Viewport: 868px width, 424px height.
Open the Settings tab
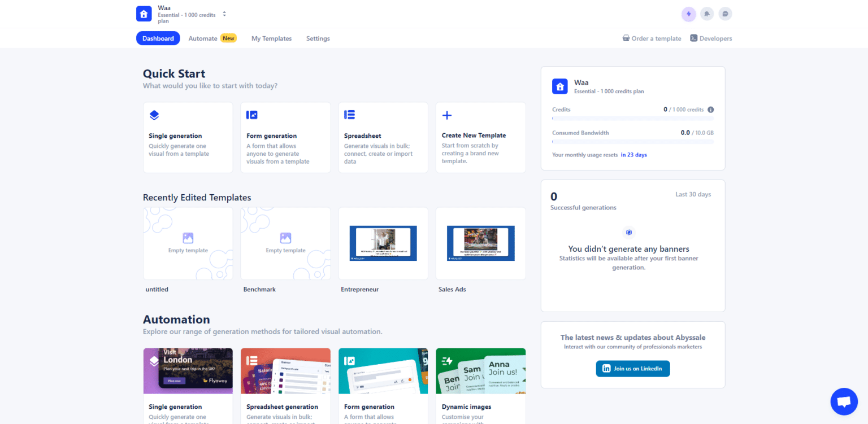coord(318,38)
